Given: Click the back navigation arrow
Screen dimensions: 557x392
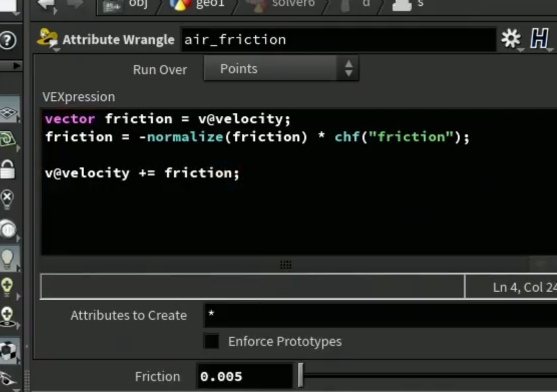Looking at the screenshot, I should [x=46, y=4].
